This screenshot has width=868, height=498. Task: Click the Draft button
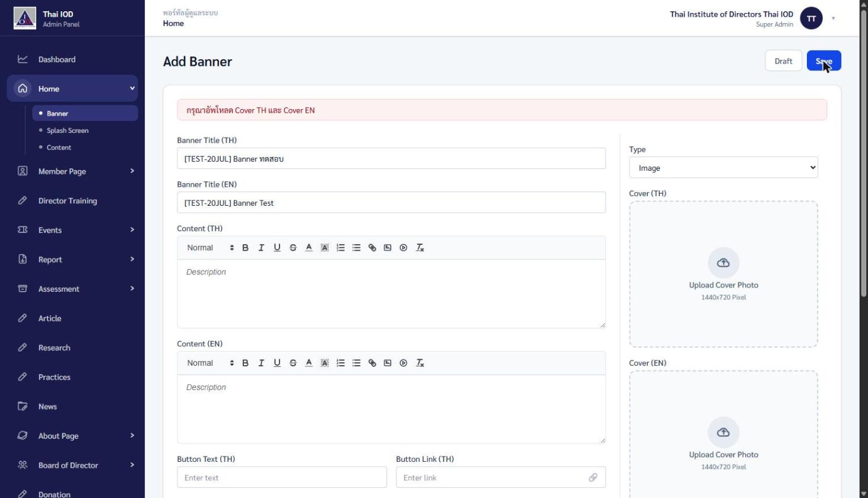[783, 61]
